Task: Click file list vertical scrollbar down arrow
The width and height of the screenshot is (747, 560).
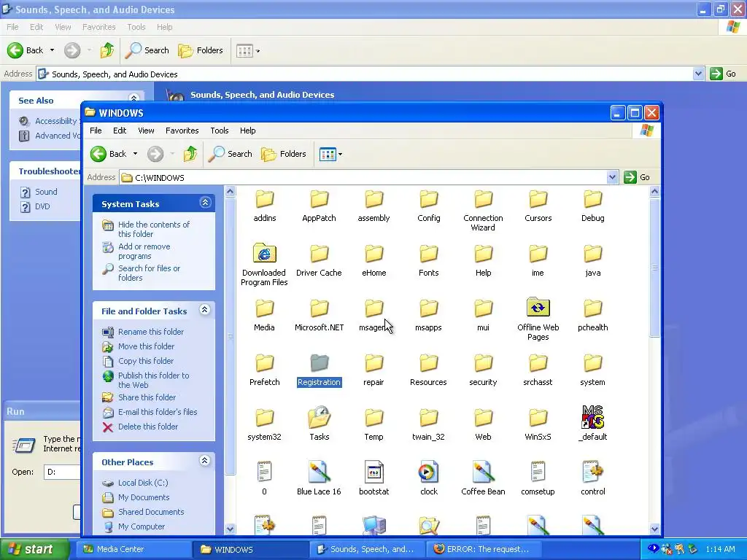Action: 654,529
